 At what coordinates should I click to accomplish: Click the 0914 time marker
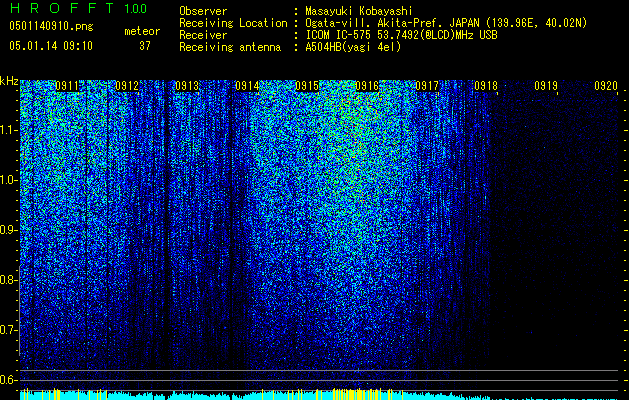tap(247, 86)
